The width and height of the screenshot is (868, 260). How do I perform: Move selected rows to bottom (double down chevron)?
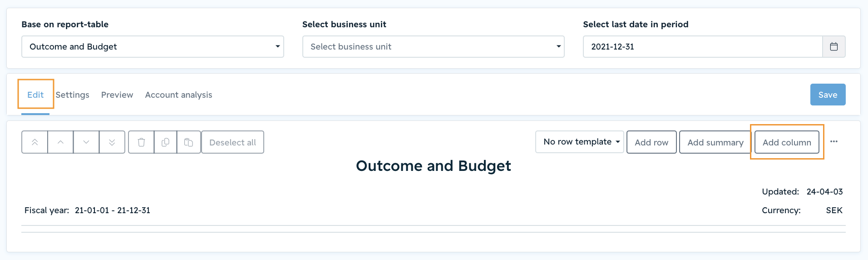tap(112, 142)
